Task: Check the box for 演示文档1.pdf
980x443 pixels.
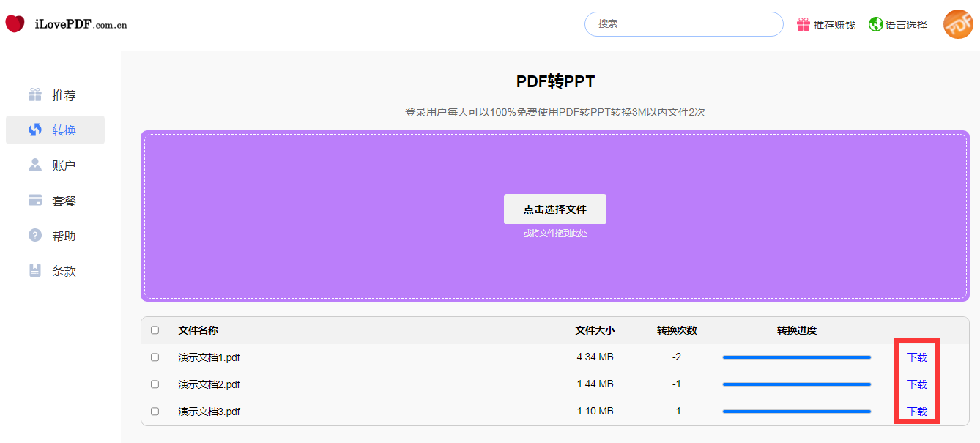Action: click(x=155, y=357)
